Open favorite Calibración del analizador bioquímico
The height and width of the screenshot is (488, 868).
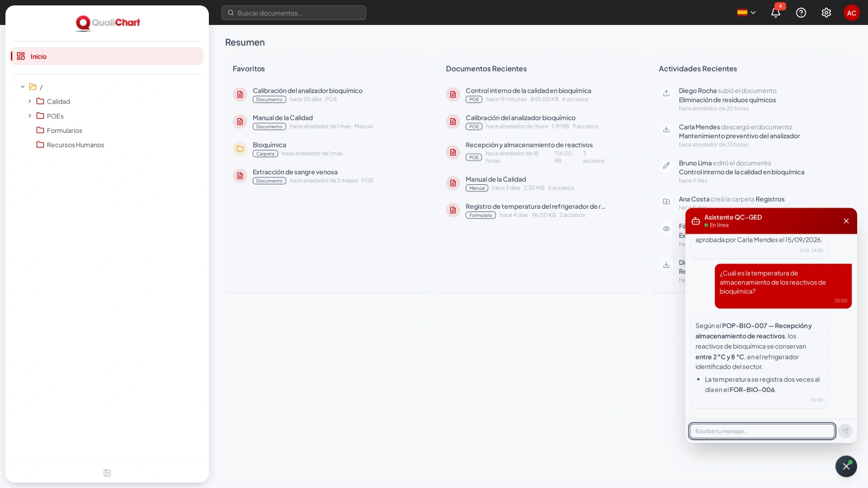tap(308, 91)
